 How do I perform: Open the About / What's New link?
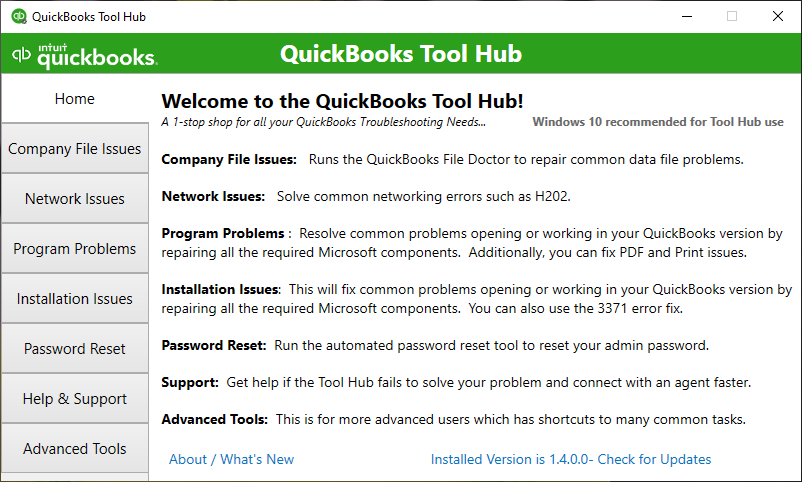tap(231, 459)
